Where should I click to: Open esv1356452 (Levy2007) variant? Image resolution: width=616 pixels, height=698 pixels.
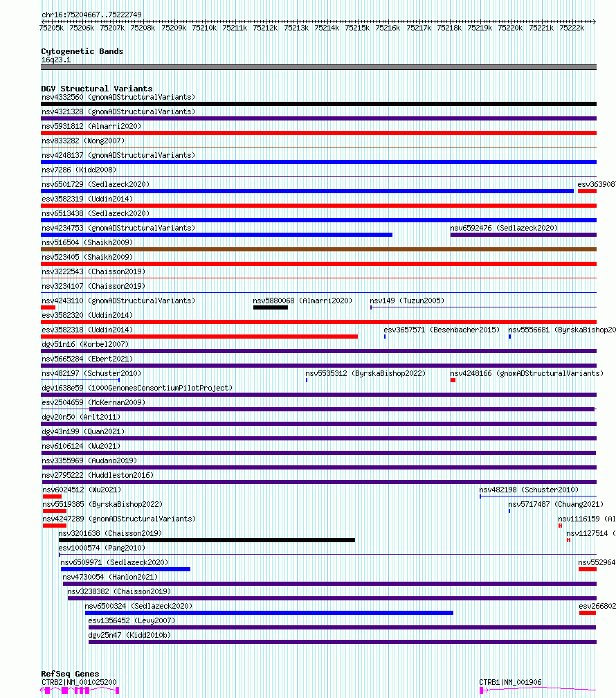(x=132, y=620)
